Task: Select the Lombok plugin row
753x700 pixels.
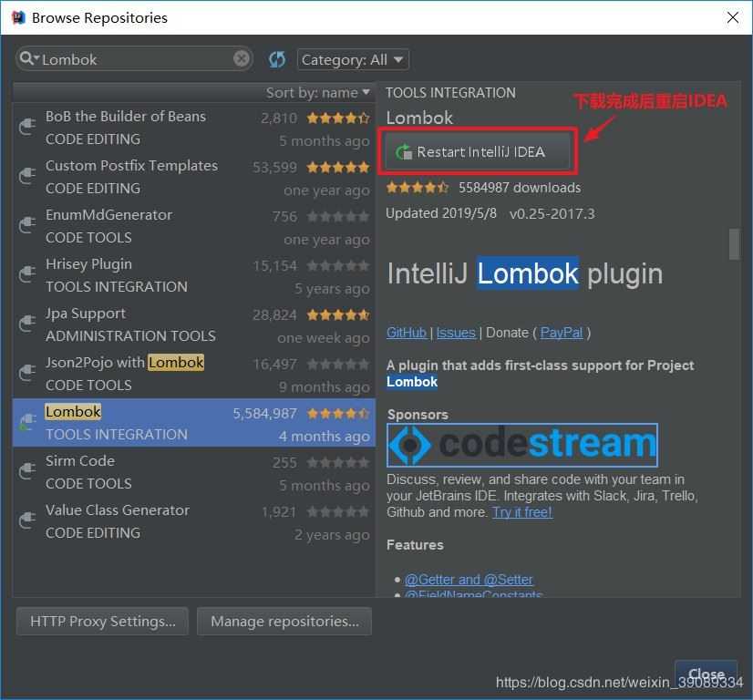Action: coord(193,423)
